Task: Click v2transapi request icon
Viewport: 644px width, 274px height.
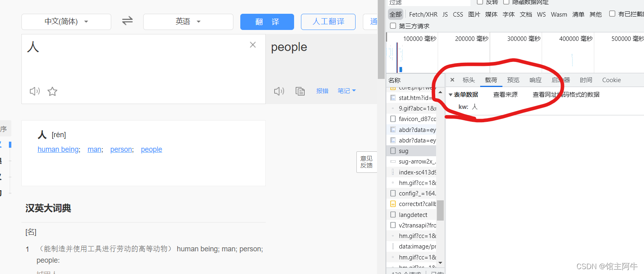Action: (x=393, y=225)
